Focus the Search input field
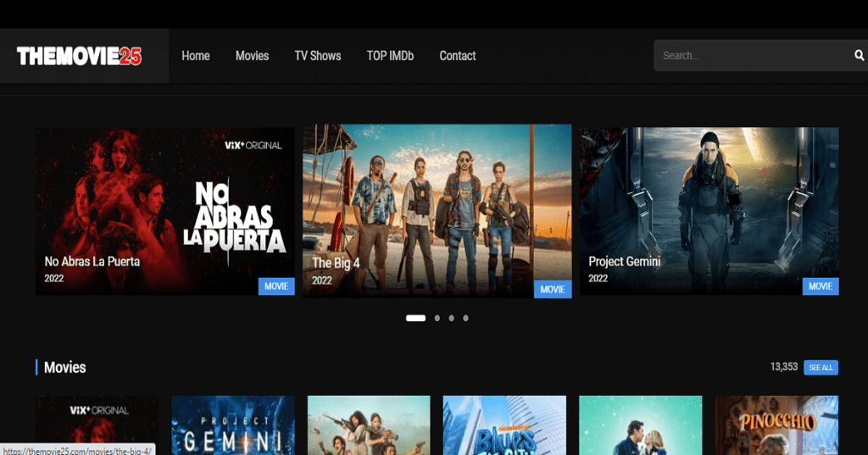The height and width of the screenshot is (455, 868). [x=753, y=55]
